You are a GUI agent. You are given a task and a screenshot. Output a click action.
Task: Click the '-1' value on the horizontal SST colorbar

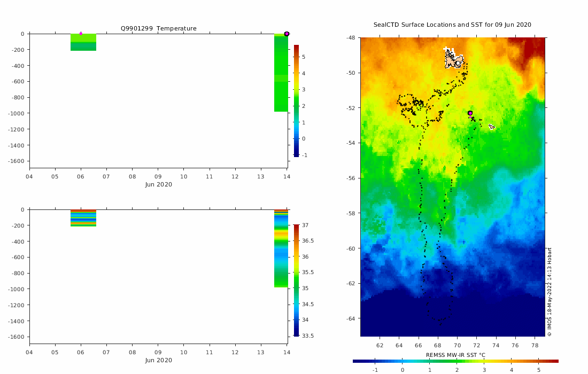point(375,370)
